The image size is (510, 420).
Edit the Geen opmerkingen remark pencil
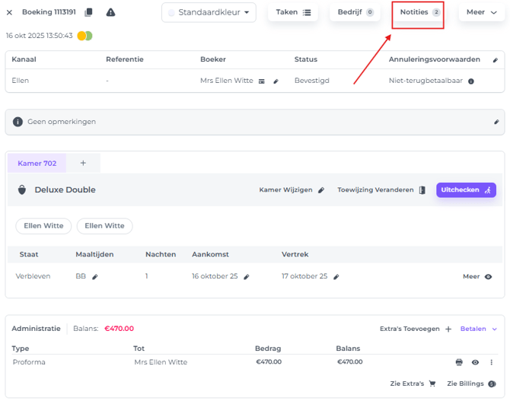click(496, 122)
